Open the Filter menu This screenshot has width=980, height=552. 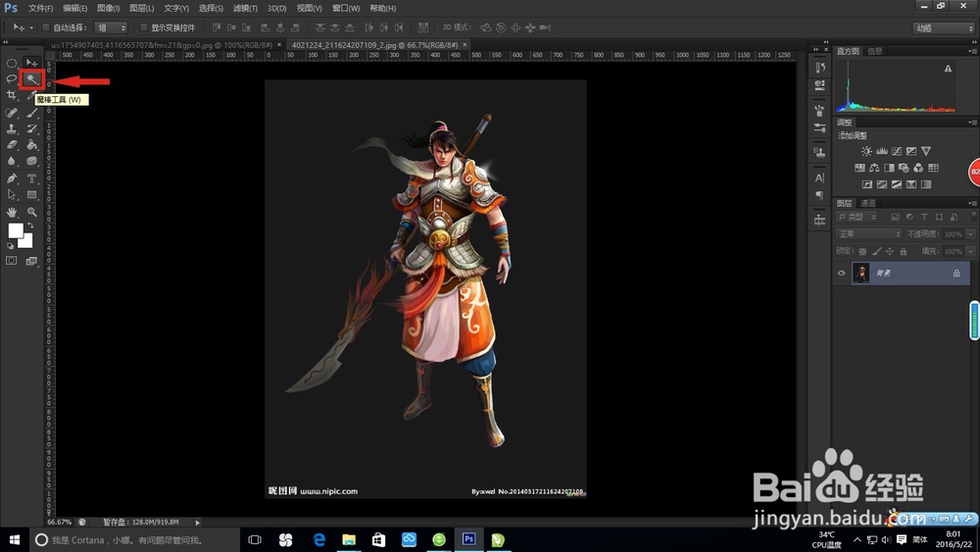click(x=245, y=8)
